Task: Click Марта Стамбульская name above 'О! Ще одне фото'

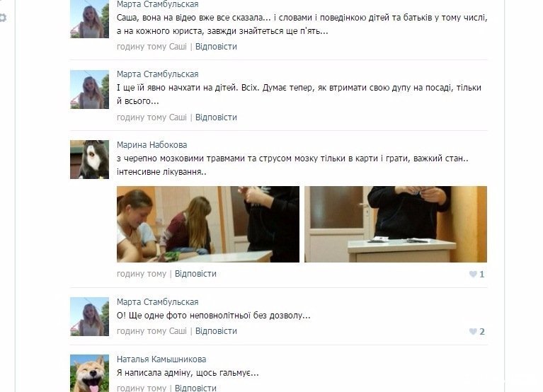Action: click(158, 301)
